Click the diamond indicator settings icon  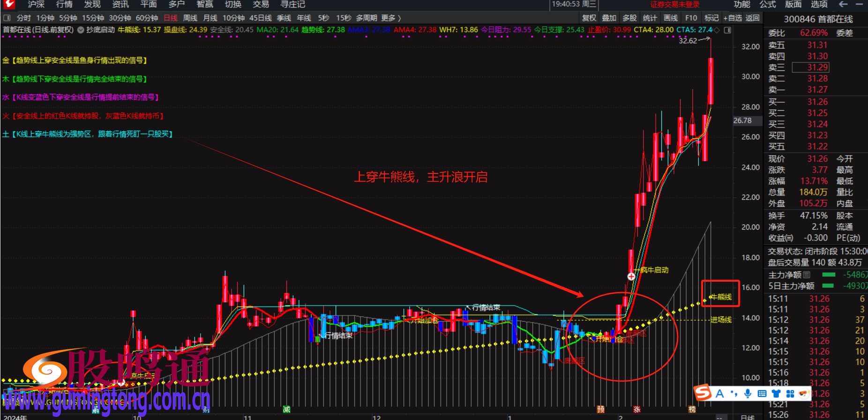point(716,30)
